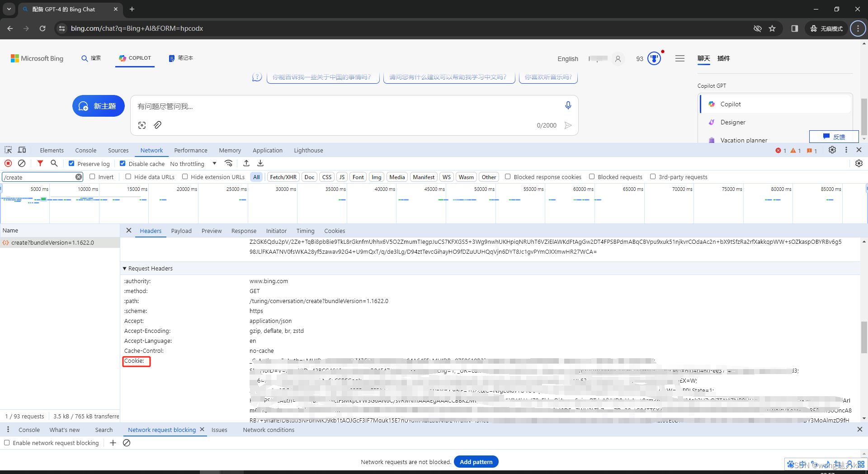868x474 pixels.
Task: Click the inspect element selector icon
Action: point(8,150)
